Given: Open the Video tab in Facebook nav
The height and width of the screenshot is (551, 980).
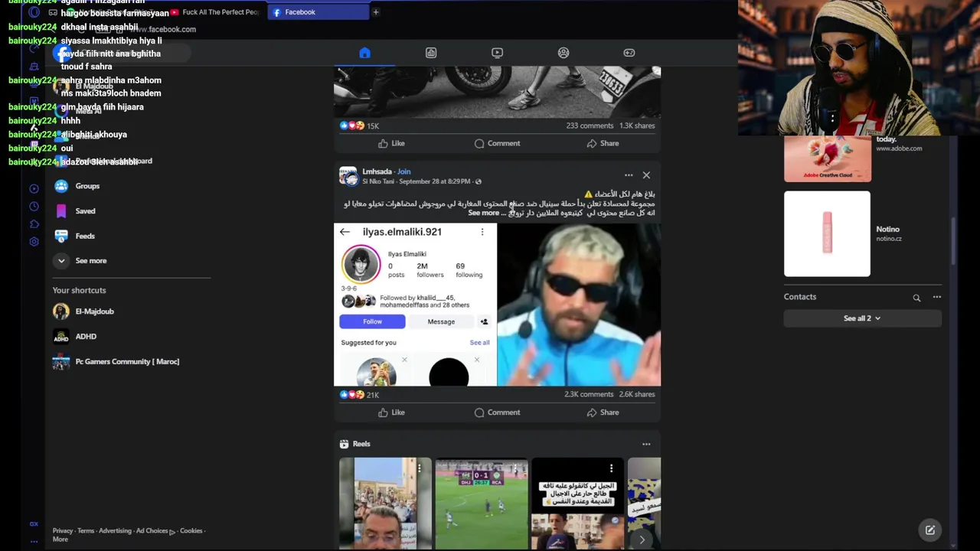Looking at the screenshot, I should 497,53.
